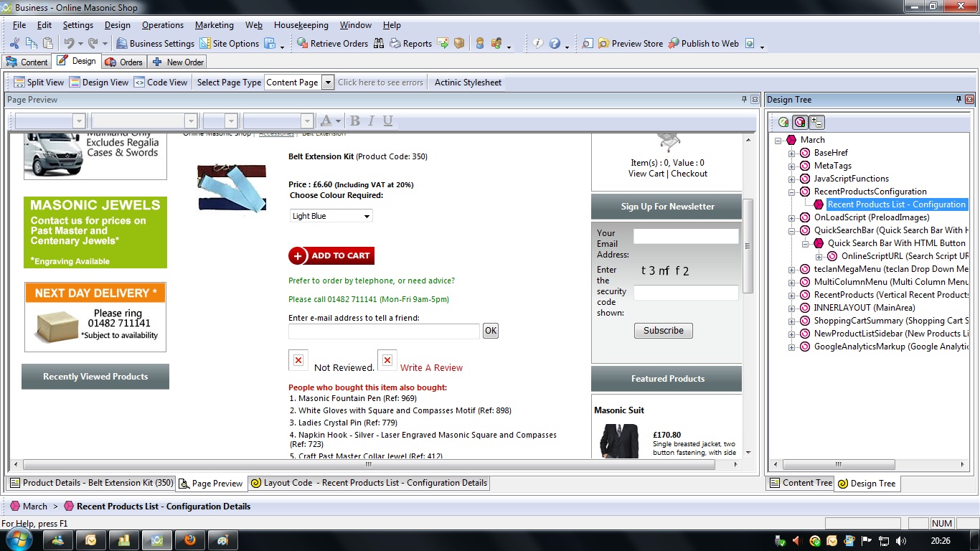
Task: Open Reports from the toolbar
Action: coord(395,44)
